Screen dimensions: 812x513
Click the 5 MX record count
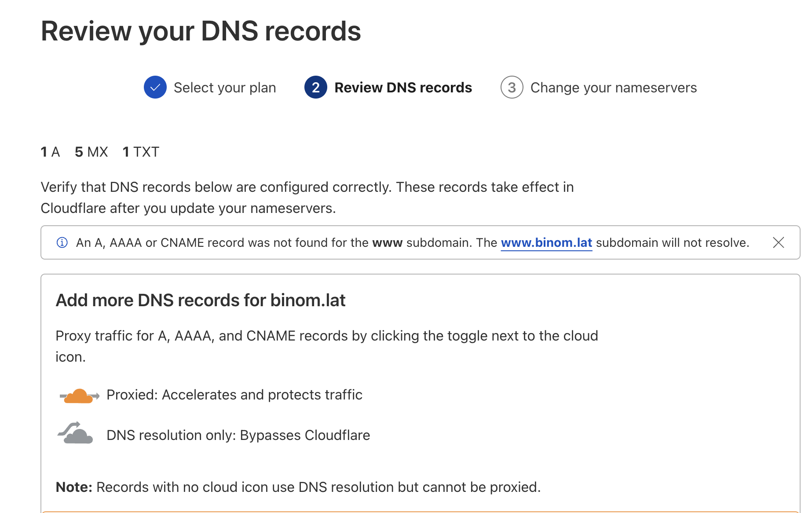(91, 152)
